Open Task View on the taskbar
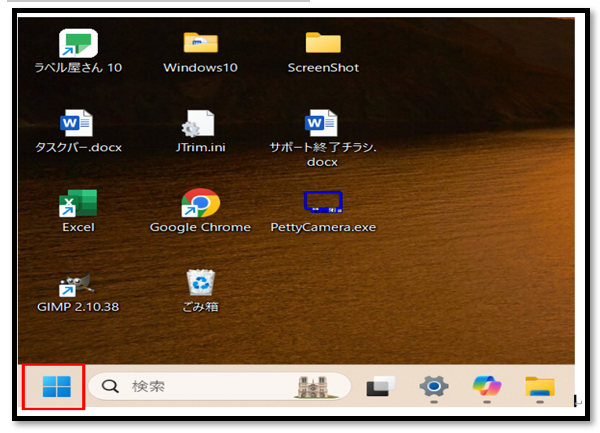 coord(380,386)
